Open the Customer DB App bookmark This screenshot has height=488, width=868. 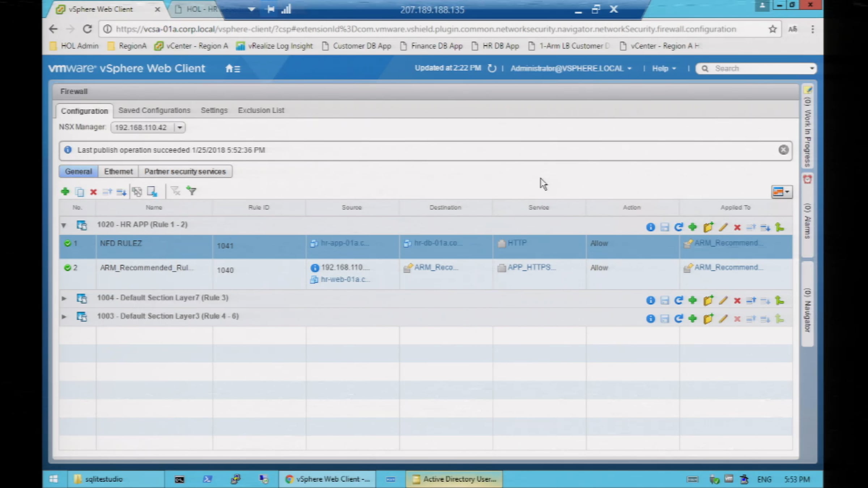point(357,46)
